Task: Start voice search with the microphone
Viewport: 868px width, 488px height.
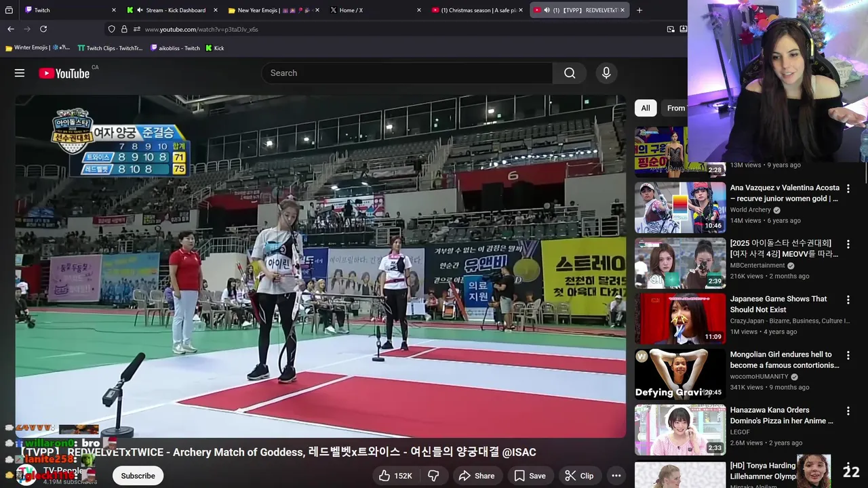Action: coord(606,73)
